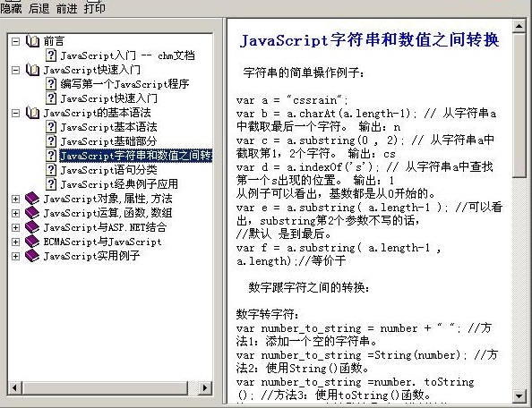Click the article pane scroll-up arrow
Viewport: 532px width, 408px height.
pos(519,26)
